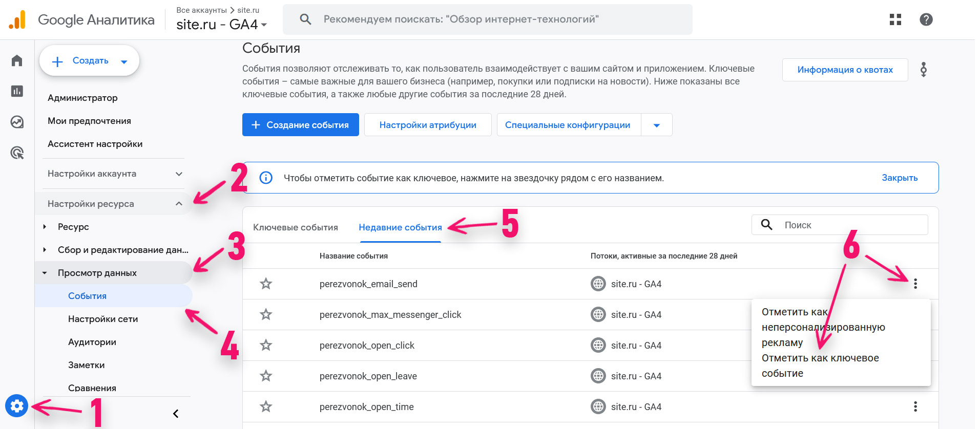The image size is (980, 429).
Task: Toggle star for perezvonok_open_click event
Action: pyautogui.click(x=265, y=345)
